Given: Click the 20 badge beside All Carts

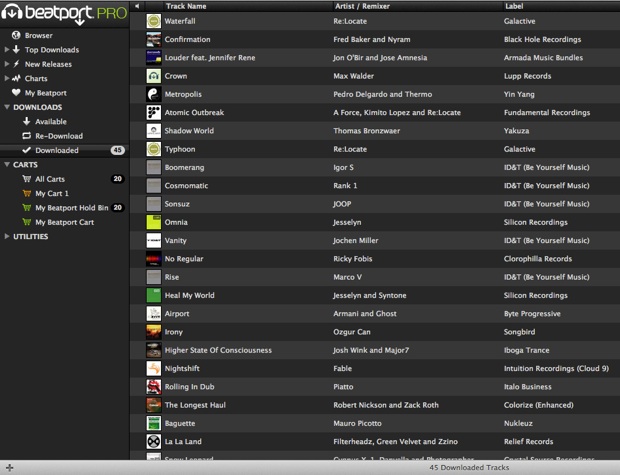Looking at the screenshot, I should 117,179.
